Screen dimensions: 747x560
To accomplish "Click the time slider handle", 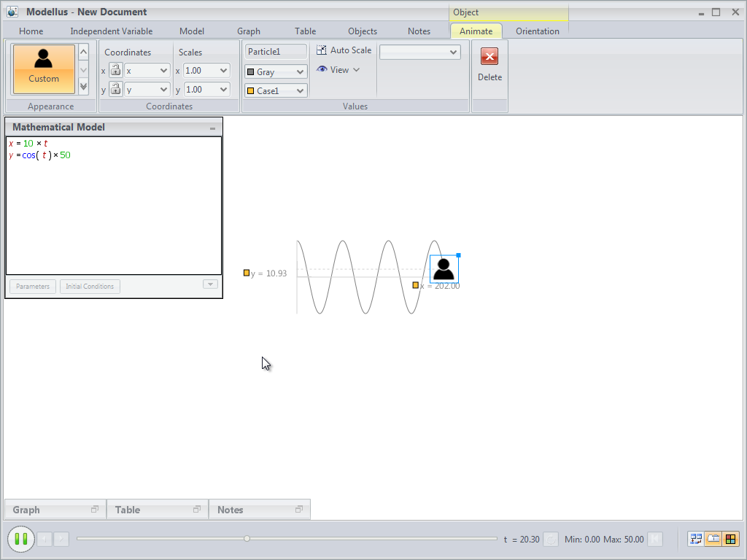I will [247, 539].
